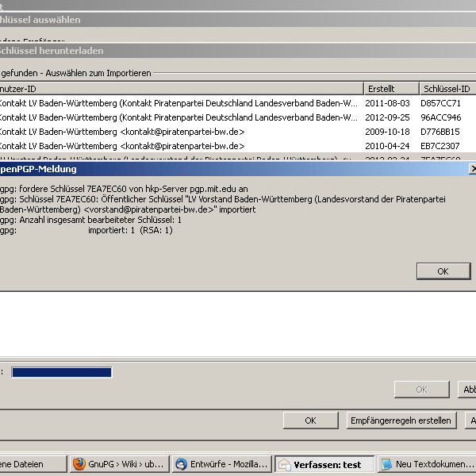Click the message line mentioning hkp-Server pgp.mit.edu
Viewport: 476px width, 476px height.
(x=124, y=189)
